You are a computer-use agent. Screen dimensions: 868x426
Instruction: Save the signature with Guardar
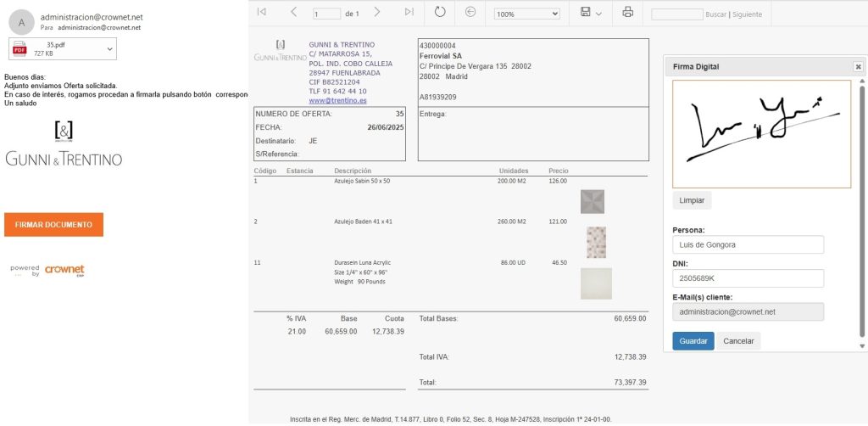693,341
